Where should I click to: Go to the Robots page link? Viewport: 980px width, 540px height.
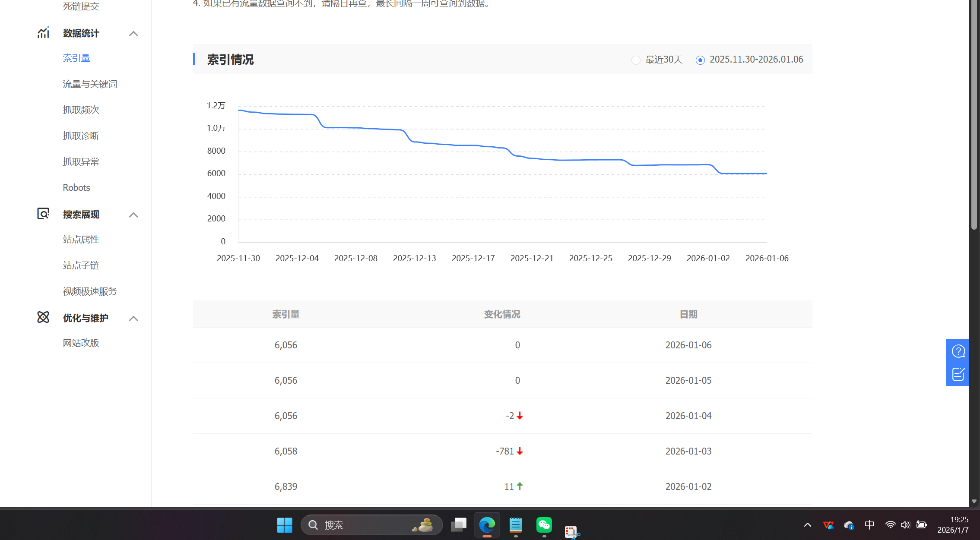click(76, 188)
